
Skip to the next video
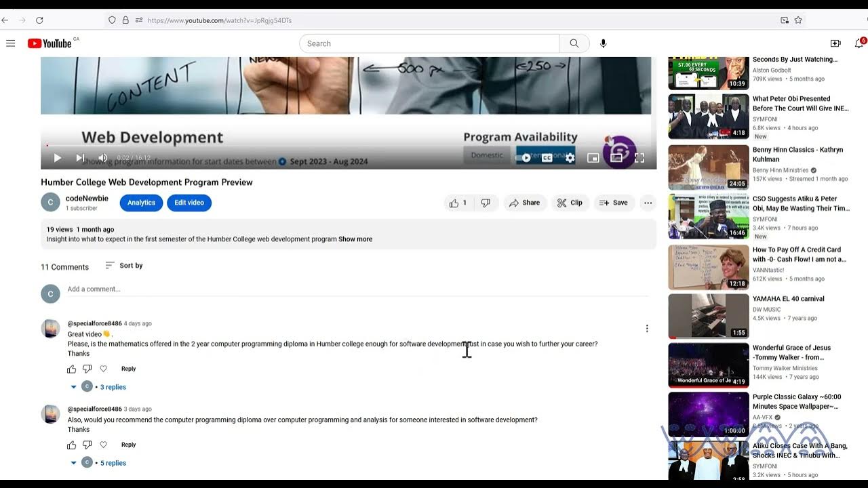tap(80, 158)
